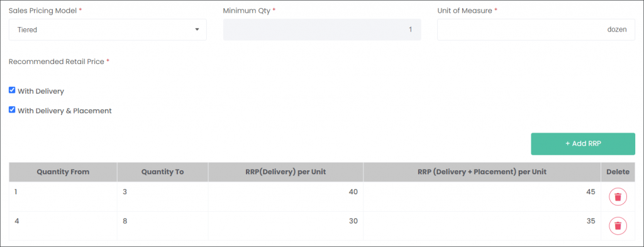Image resolution: width=644 pixels, height=247 pixels.
Task: Uncheck the With Delivery checkbox
Action: (x=12, y=91)
